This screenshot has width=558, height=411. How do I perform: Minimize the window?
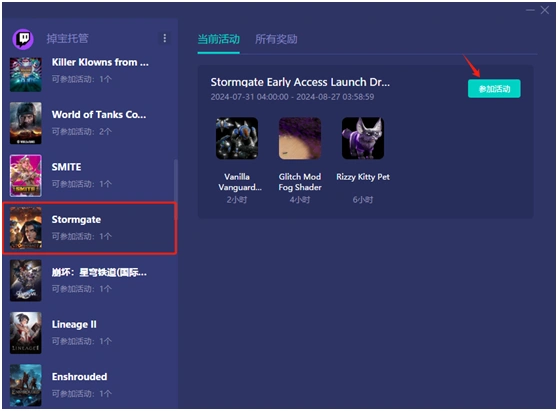pos(530,10)
